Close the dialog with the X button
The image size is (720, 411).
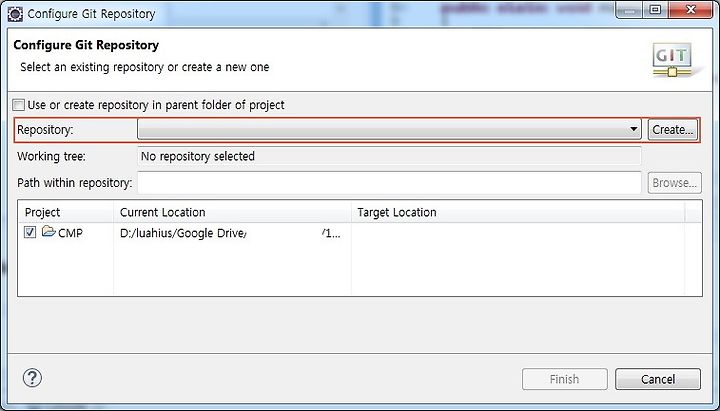691,10
